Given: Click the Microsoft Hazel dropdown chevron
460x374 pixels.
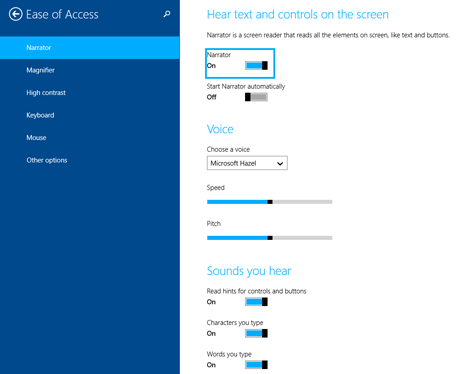Looking at the screenshot, I should point(280,163).
